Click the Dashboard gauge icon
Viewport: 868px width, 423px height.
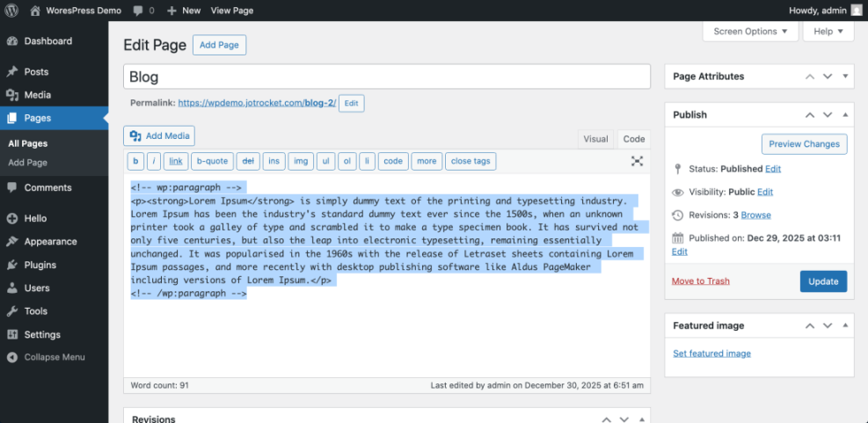(12, 41)
